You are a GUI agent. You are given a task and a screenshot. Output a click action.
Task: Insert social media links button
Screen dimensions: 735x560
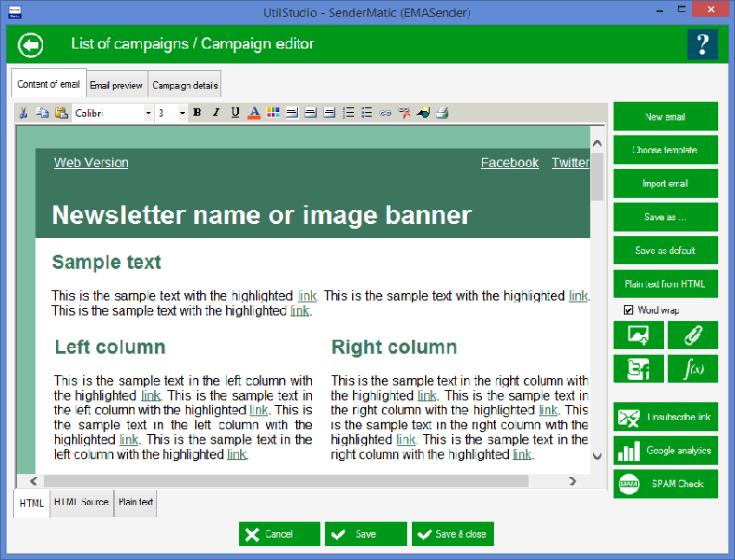click(639, 369)
